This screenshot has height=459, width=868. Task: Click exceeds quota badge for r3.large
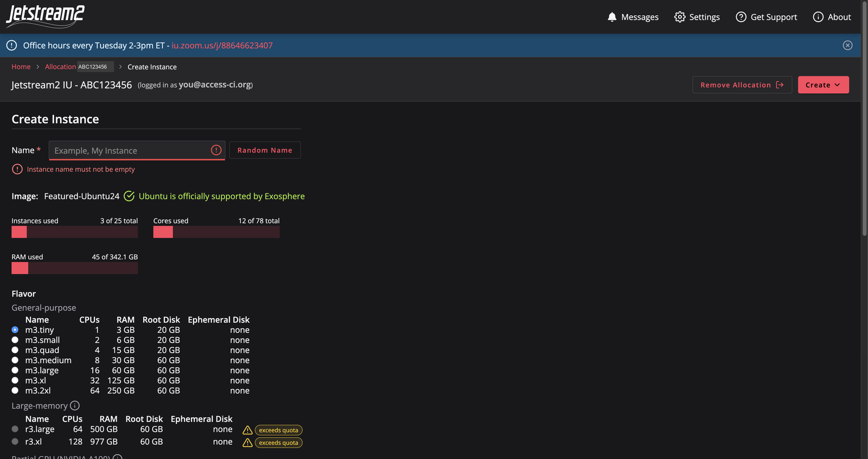pyautogui.click(x=278, y=430)
